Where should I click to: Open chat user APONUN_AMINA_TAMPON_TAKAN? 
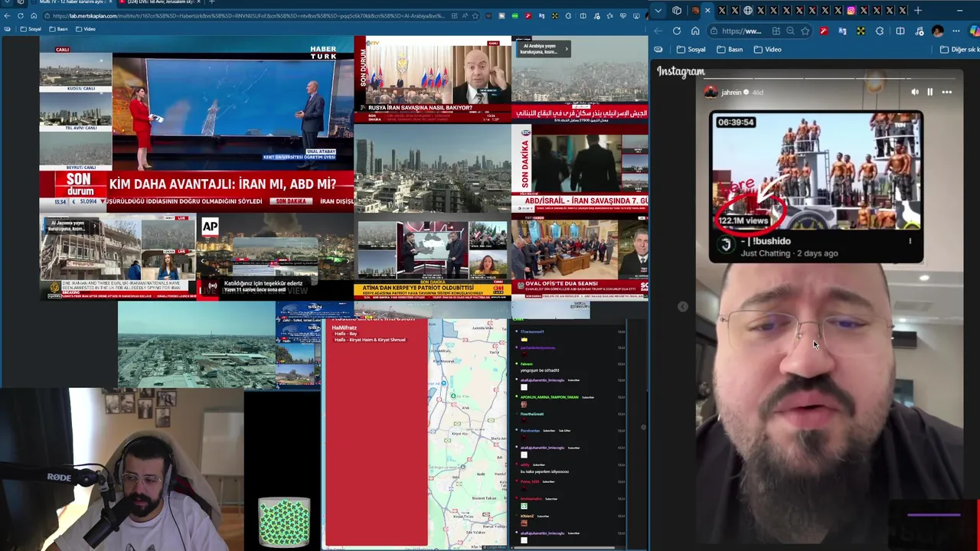point(551,397)
